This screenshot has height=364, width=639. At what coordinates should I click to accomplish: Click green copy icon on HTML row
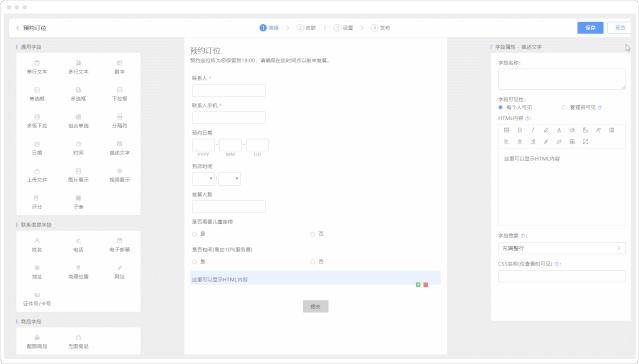coord(418,285)
